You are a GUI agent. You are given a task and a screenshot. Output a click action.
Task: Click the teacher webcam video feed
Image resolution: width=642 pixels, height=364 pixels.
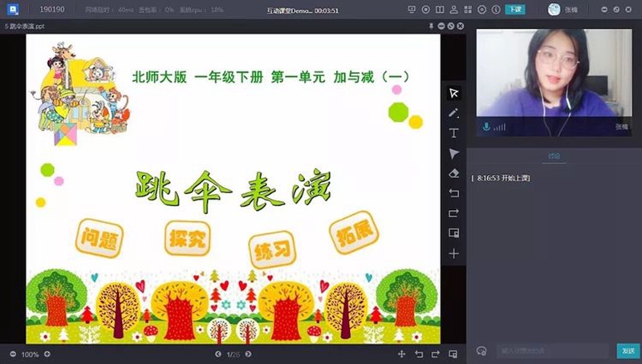(x=554, y=83)
